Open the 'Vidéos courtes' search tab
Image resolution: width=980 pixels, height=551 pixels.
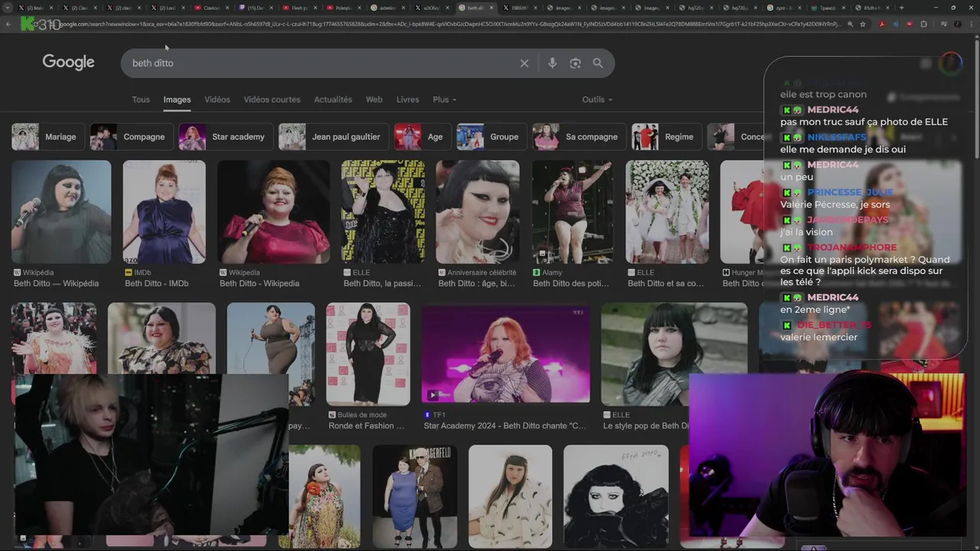point(272,99)
